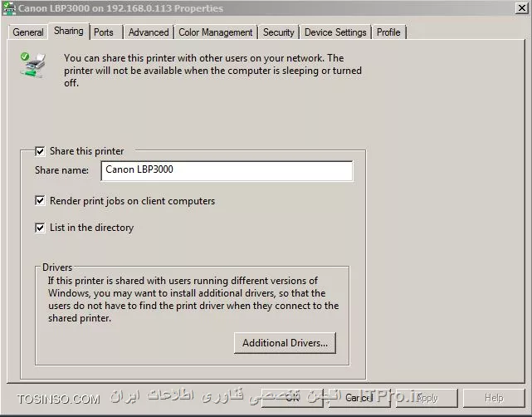Click the Share name text field
532x417 pixels.
227,171
